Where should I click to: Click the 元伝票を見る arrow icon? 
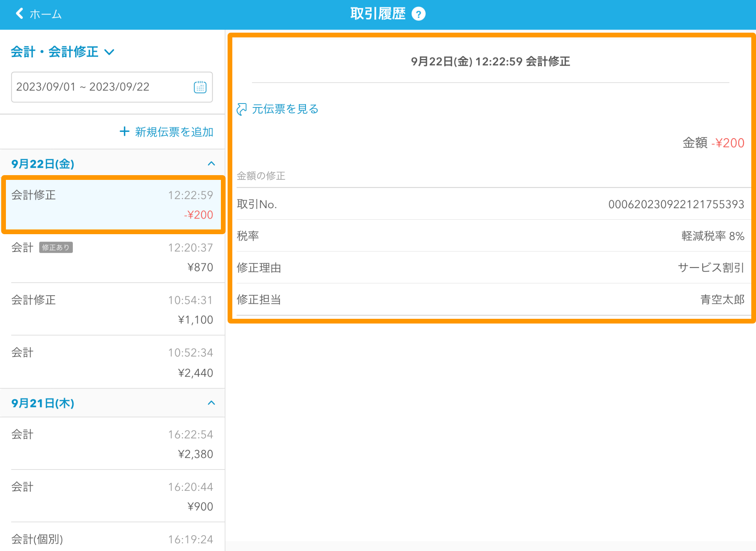(242, 109)
